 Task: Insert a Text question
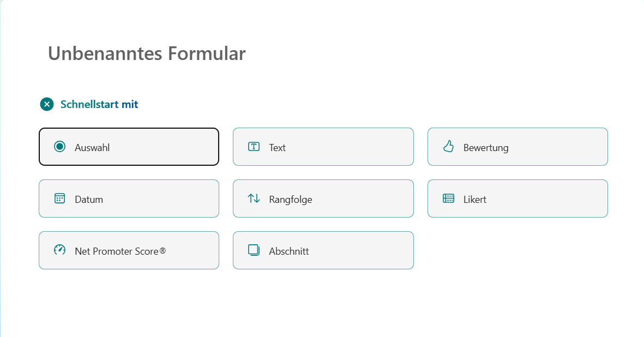pyautogui.click(x=323, y=147)
